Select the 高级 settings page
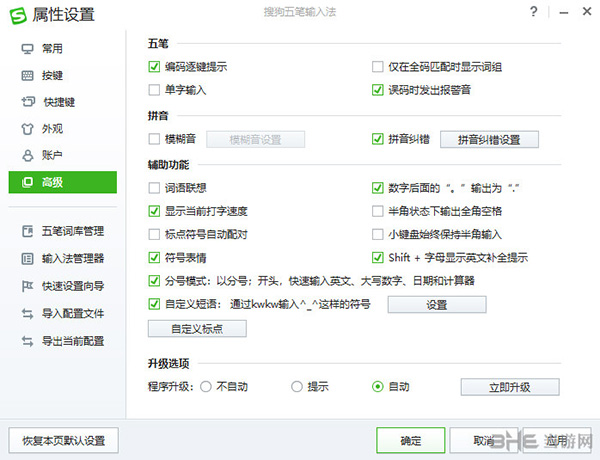 point(63,182)
